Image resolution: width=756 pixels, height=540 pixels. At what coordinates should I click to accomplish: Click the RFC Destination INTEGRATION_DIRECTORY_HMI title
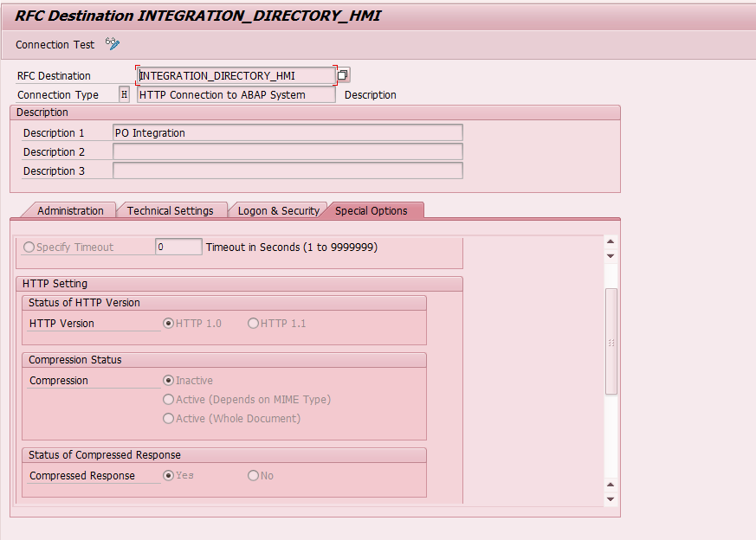tap(197, 16)
